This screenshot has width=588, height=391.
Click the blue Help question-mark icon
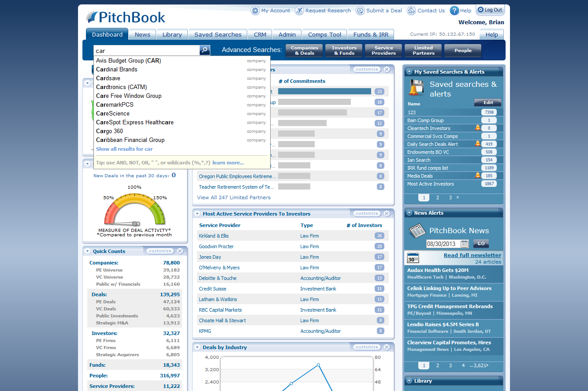[x=454, y=11]
